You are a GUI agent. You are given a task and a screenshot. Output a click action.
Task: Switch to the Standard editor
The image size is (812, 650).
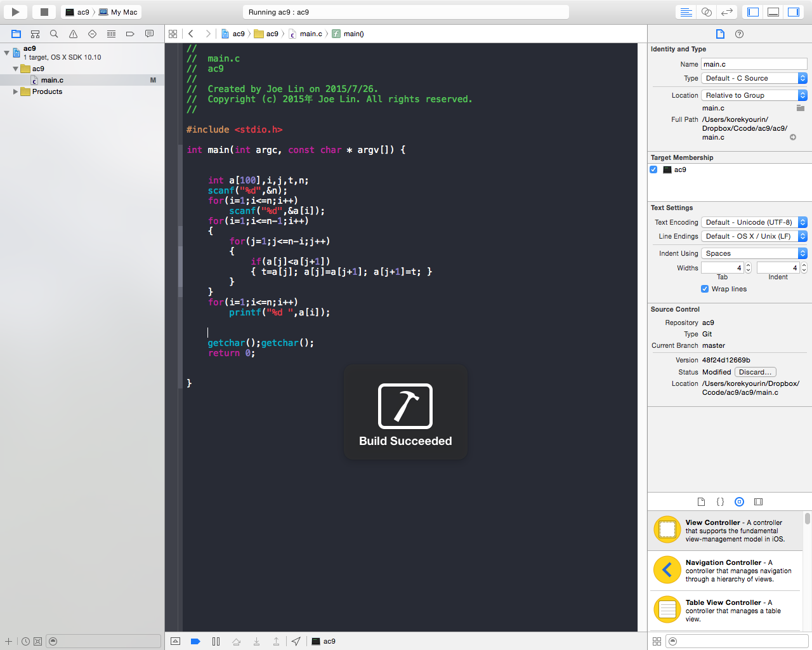686,12
